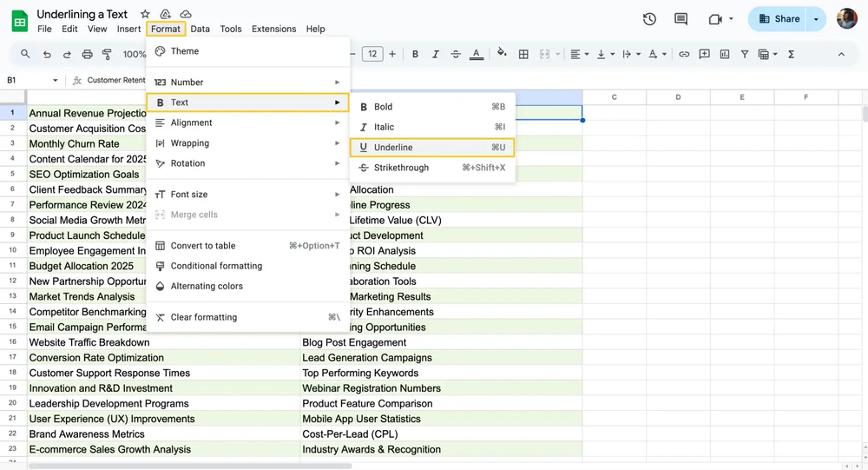Open version history clock icon

[x=649, y=19]
